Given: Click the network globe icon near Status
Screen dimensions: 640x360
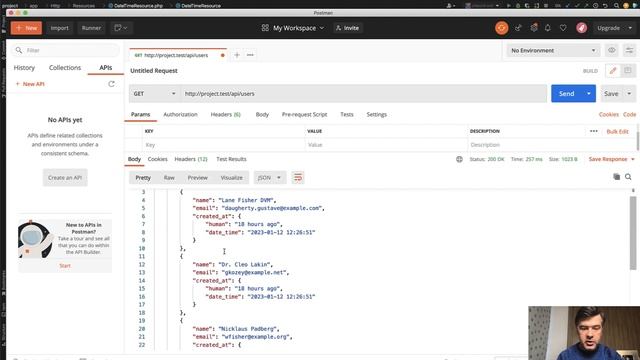Looking at the screenshot, I should 459,159.
